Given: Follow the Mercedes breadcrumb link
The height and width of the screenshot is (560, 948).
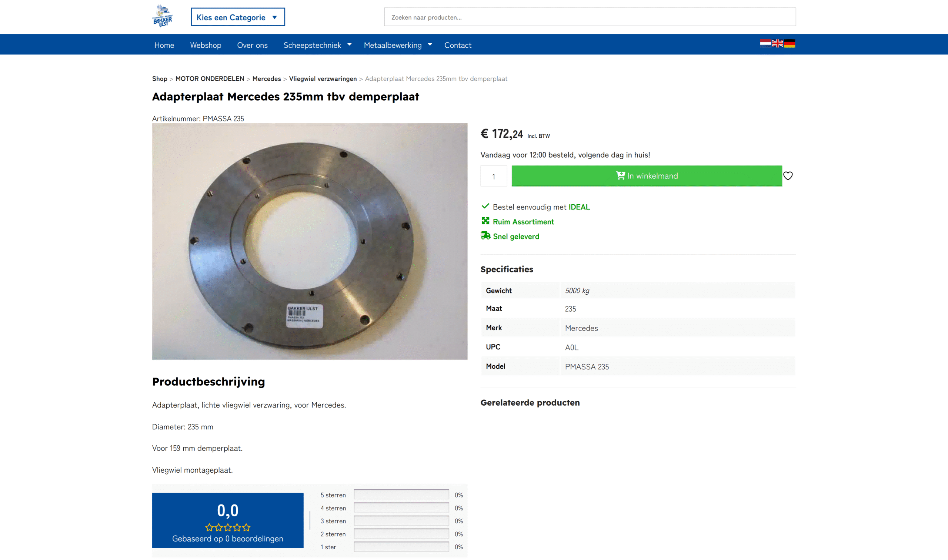Looking at the screenshot, I should pos(267,79).
